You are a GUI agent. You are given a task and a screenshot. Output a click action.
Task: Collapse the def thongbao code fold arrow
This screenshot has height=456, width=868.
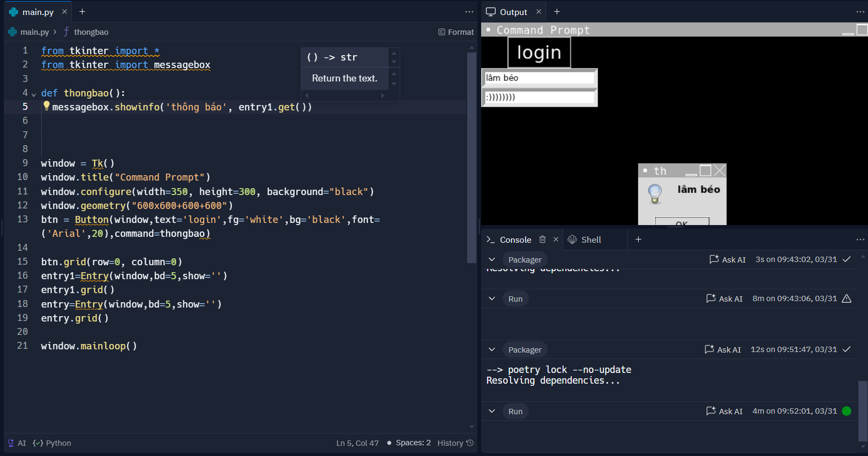click(34, 94)
